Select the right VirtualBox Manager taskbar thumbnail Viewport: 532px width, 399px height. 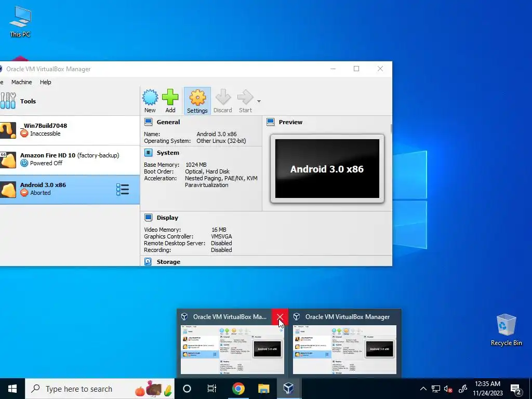345,350
